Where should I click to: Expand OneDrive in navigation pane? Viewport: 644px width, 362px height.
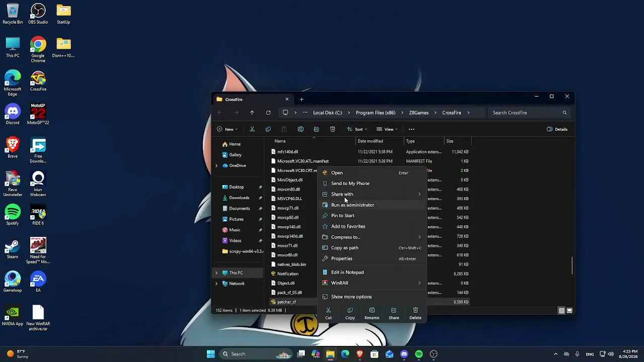pos(217,165)
